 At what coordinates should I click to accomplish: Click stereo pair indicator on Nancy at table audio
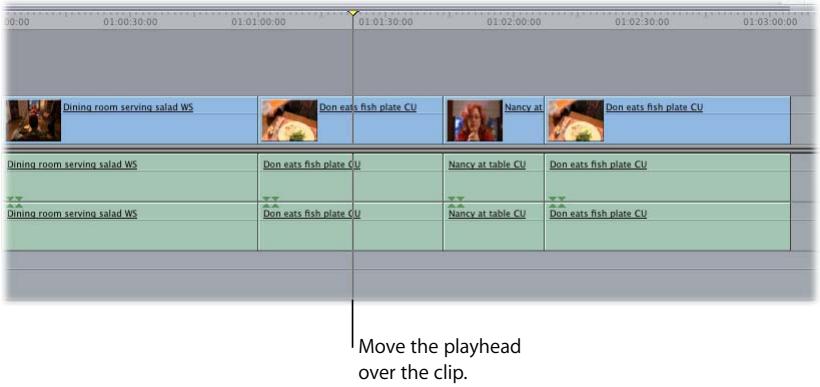pos(456,202)
